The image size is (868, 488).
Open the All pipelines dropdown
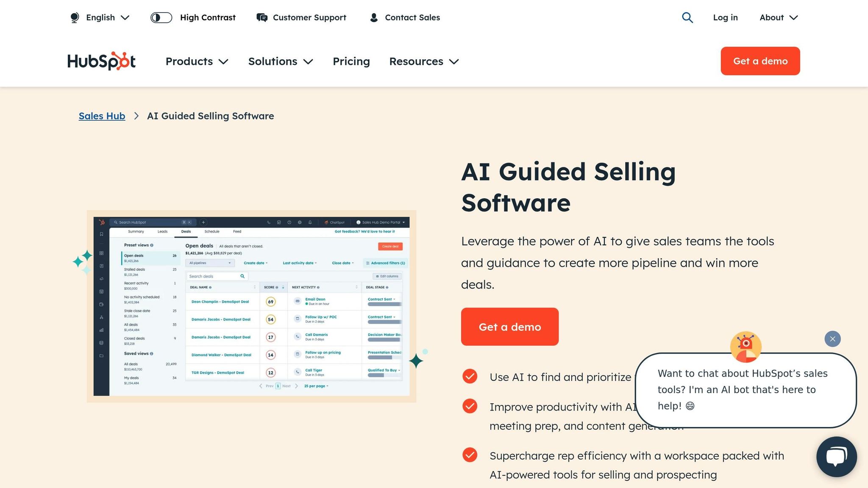click(210, 263)
